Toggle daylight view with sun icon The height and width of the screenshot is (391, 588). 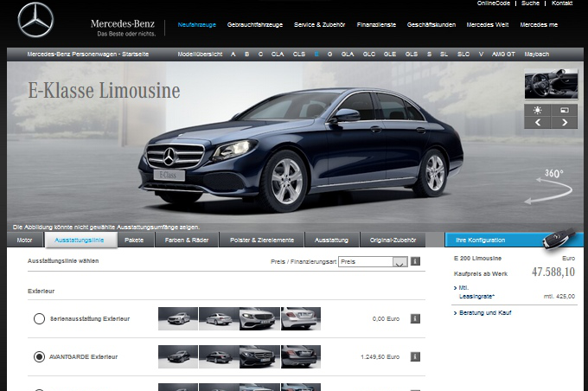point(537,110)
